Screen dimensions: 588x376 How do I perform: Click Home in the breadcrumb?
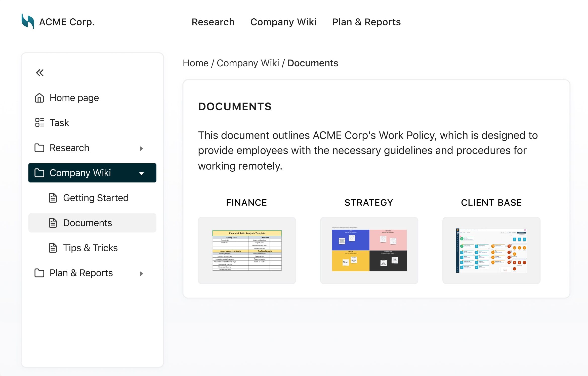click(196, 63)
